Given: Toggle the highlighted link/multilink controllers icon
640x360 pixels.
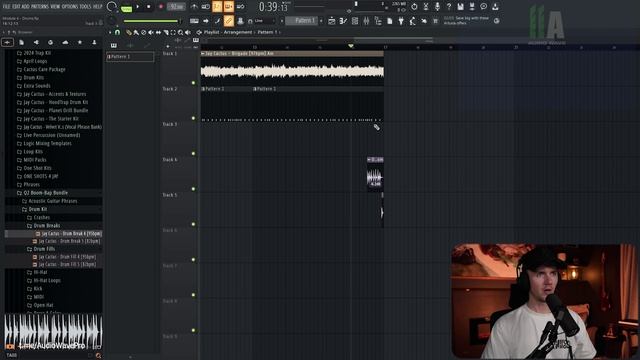Looking at the screenshot, I should coord(229,20).
